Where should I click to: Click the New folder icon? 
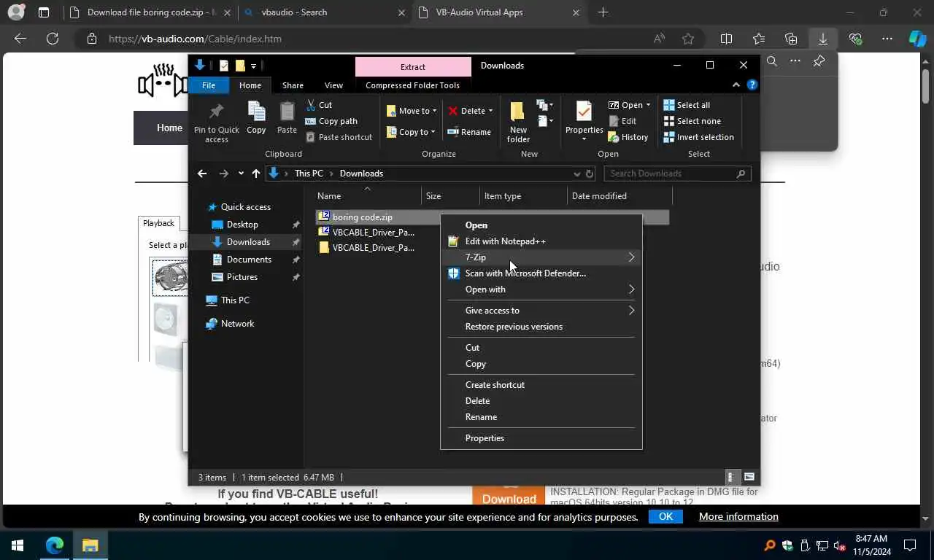[x=518, y=112]
